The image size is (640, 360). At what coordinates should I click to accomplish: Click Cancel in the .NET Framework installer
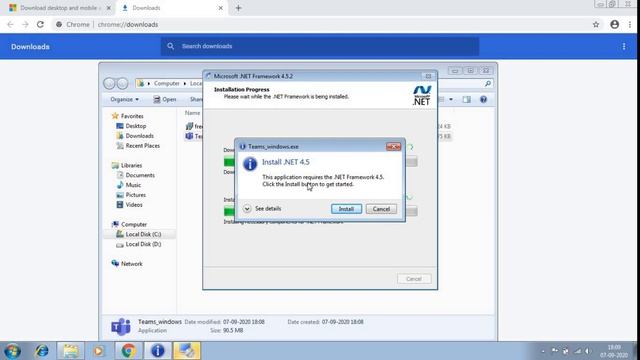point(414,279)
